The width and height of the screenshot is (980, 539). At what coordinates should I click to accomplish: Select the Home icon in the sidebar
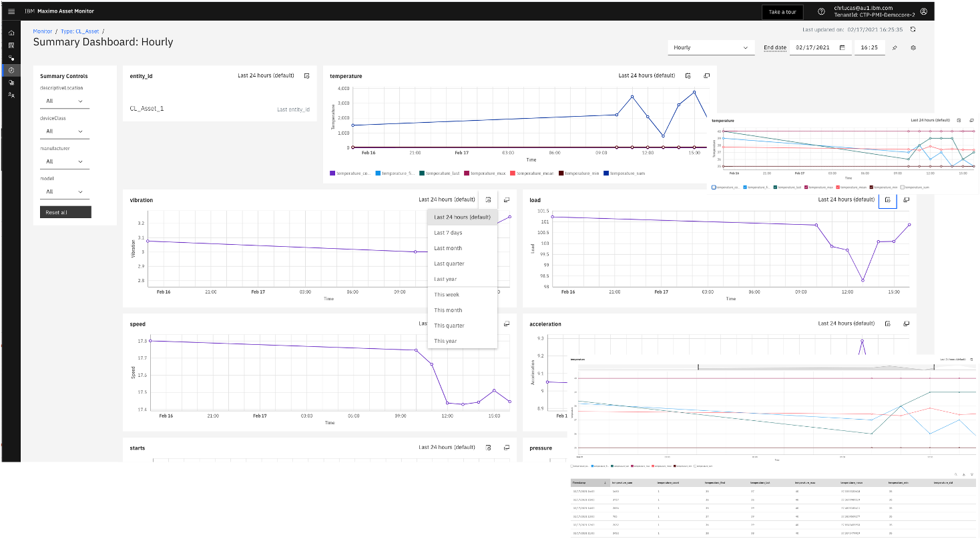(11, 32)
